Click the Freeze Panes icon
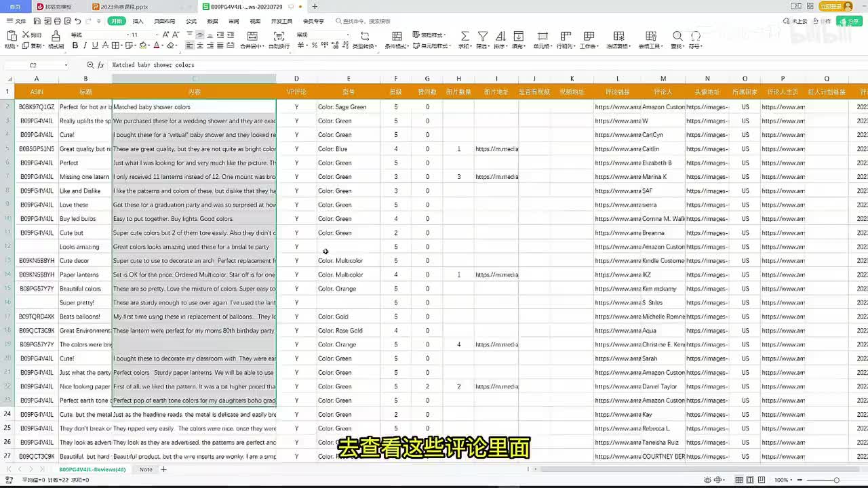Screen dimensions: 868x488 [x=618, y=36]
